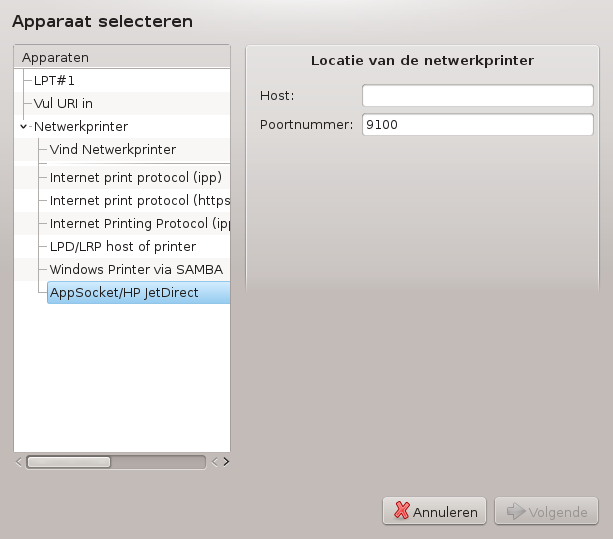Click the Annuleren button
The width and height of the screenshot is (613, 539).
click(434, 511)
